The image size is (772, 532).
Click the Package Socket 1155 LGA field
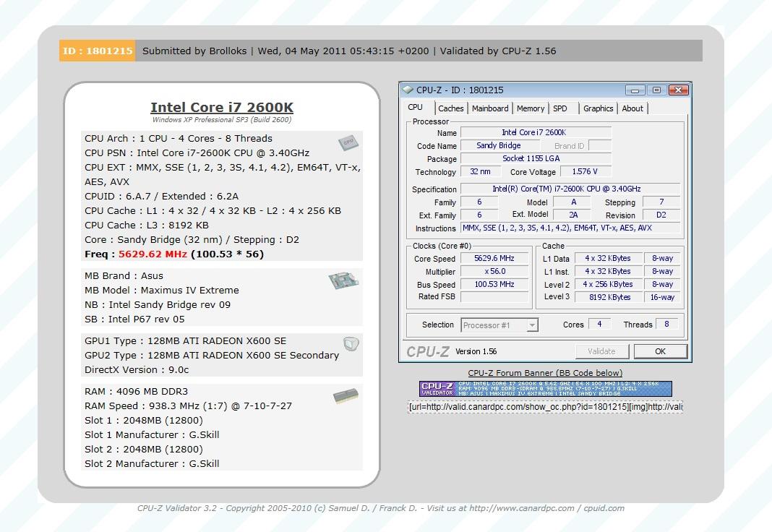536,158
